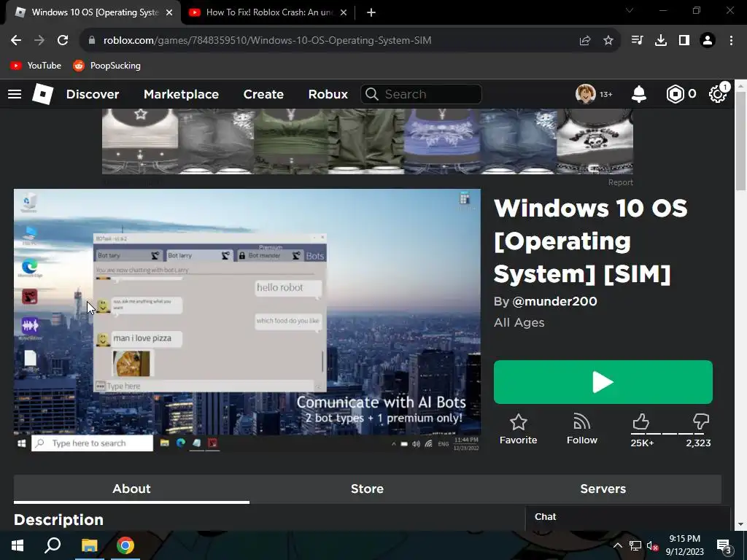Select the About tab
Viewport: 747px width, 560px height.
pos(131,489)
